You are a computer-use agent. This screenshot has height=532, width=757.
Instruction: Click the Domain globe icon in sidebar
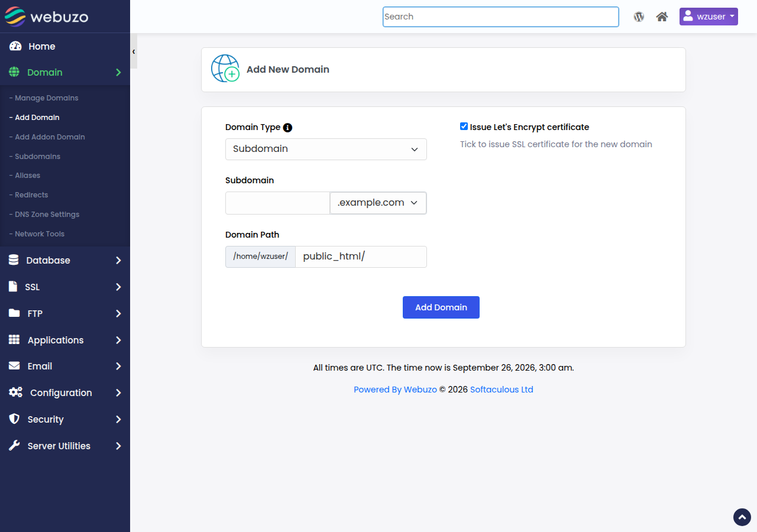(x=14, y=72)
